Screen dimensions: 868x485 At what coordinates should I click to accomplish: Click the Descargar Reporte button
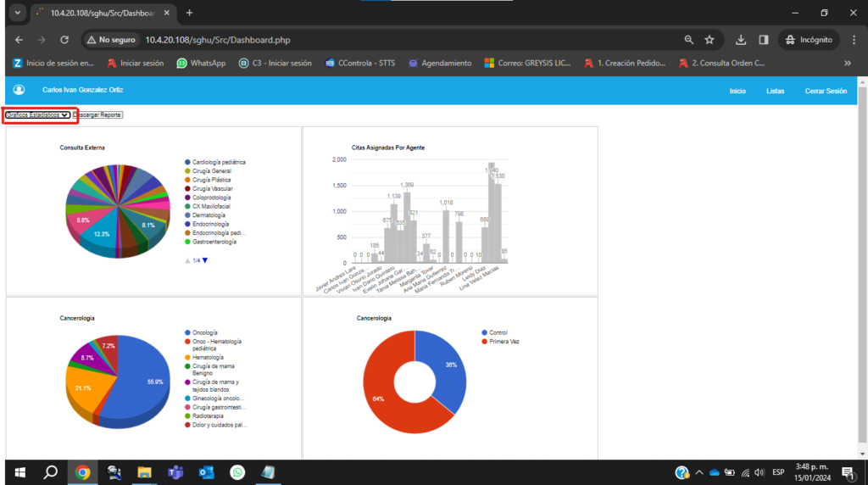[98, 114]
